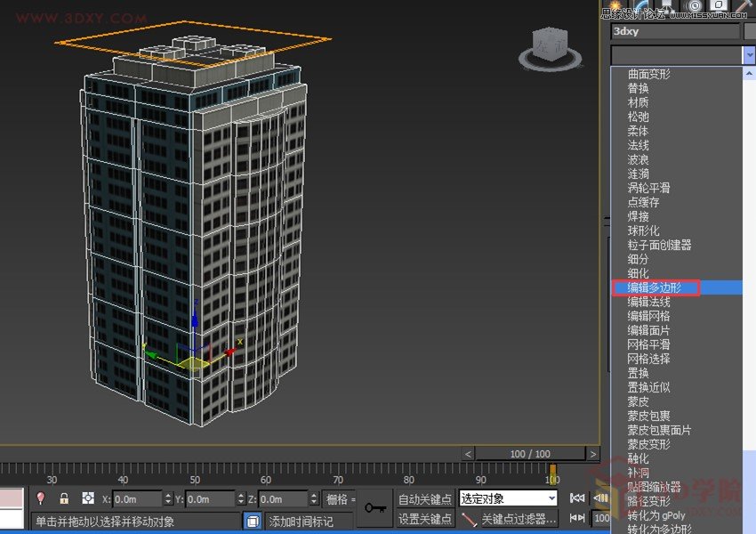
Task: Select 材质 modifier from list
Action: tap(638, 102)
